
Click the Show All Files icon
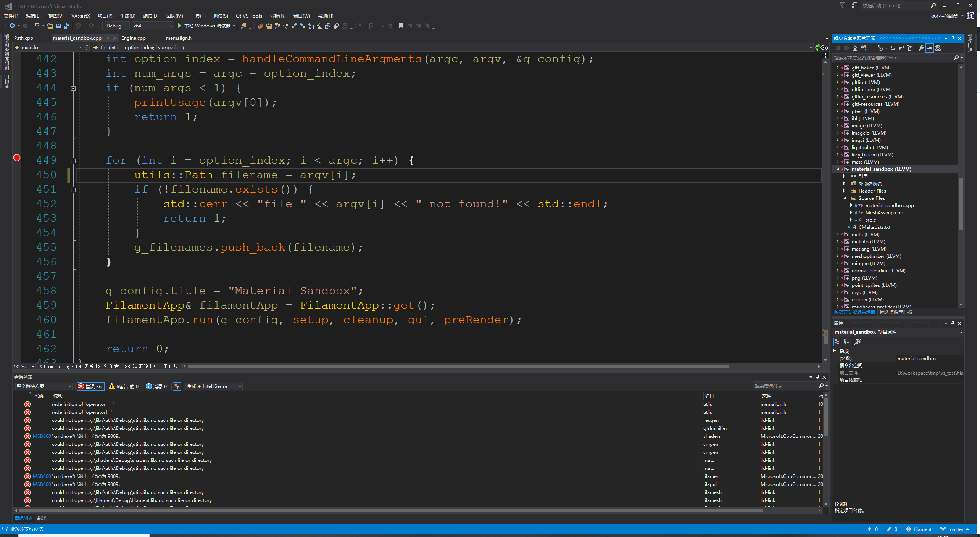tap(910, 48)
